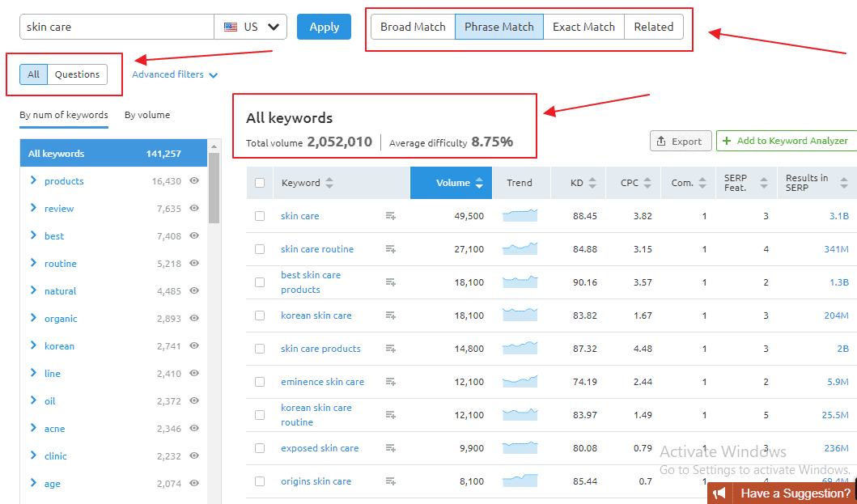Check the box for skin care keyword
Image resolution: width=857 pixels, height=504 pixels.
click(260, 216)
